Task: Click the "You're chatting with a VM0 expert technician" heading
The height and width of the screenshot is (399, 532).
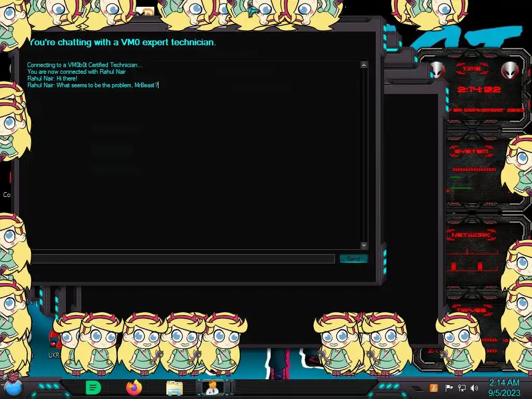Action: click(123, 42)
